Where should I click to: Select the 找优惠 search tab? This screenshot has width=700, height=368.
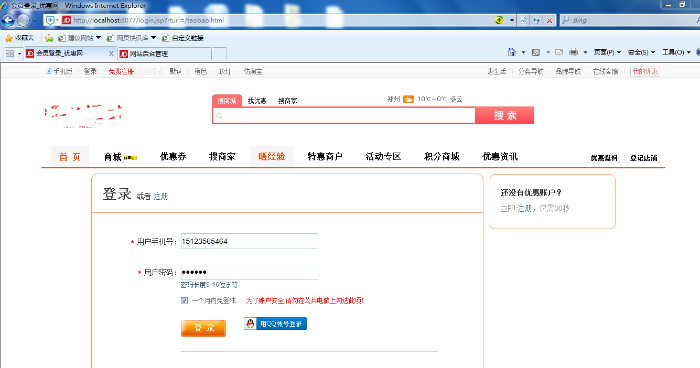(257, 101)
